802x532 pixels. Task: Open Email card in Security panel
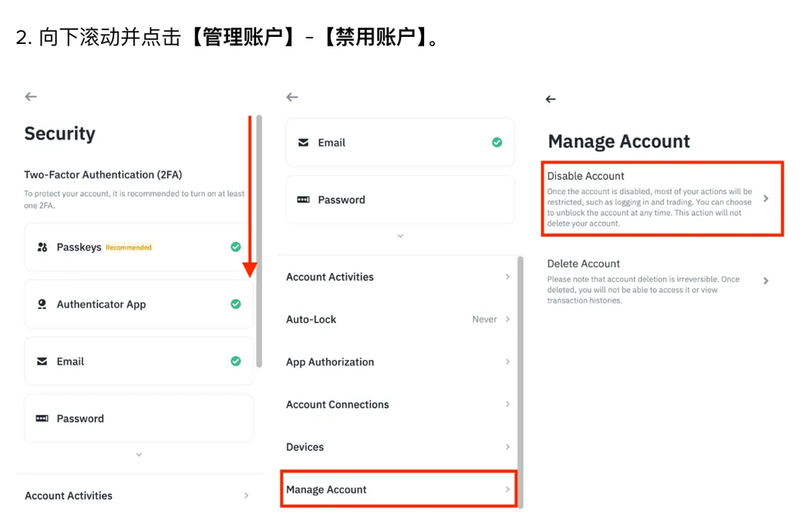(x=139, y=362)
